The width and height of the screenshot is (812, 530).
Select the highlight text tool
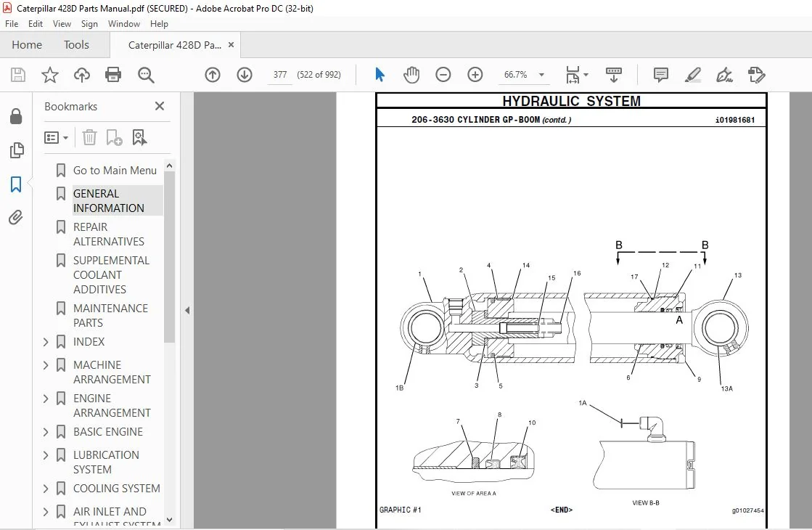point(693,75)
